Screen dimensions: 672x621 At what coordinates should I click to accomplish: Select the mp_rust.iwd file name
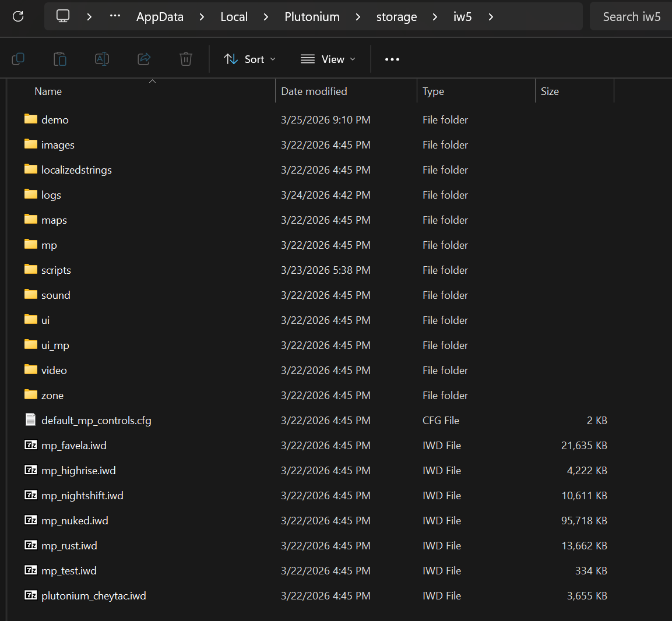pyautogui.click(x=69, y=545)
